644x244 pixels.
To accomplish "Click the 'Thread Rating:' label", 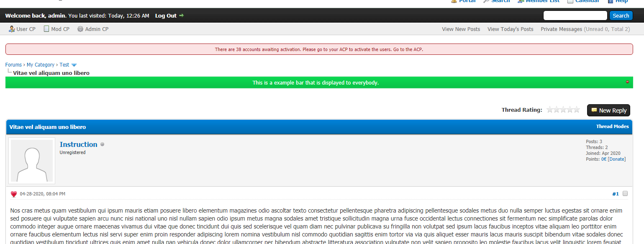I will (x=522, y=110).
